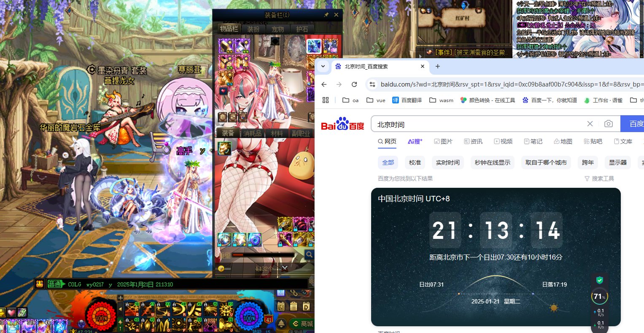Reload the Baidu page
Viewport: 644px width, 333px height.
click(354, 84)
